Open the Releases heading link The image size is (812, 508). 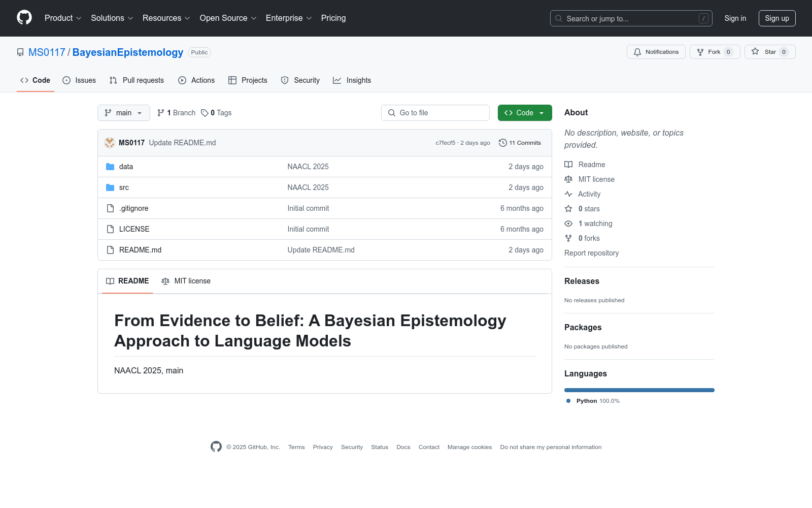point(582,281)
